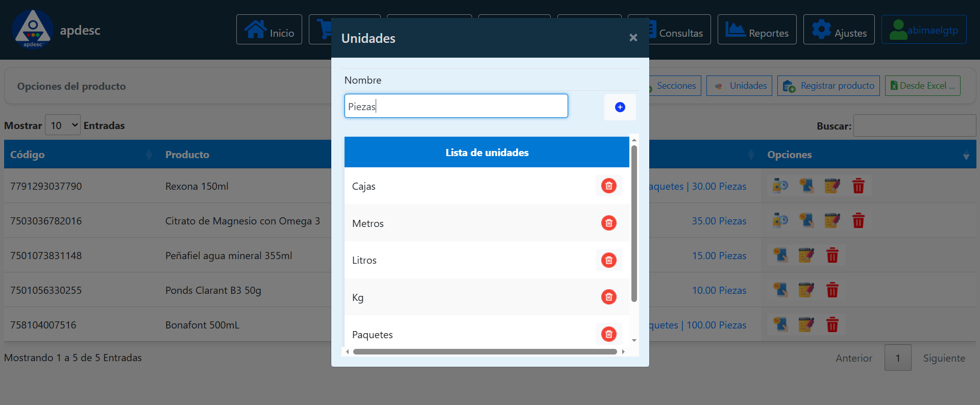980x405 pixels.
Task: Go to page 1 in pagination
Action: pyautogui.click(x=898, y=358)
